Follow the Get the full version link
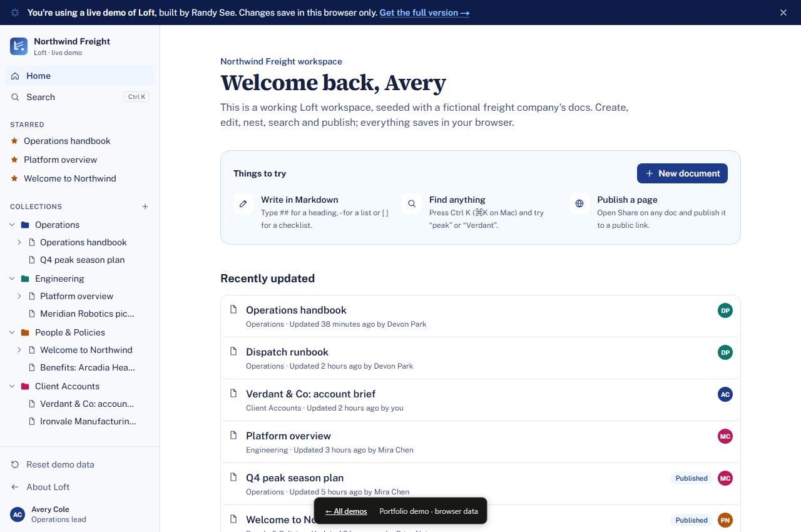 pos(424,13)
